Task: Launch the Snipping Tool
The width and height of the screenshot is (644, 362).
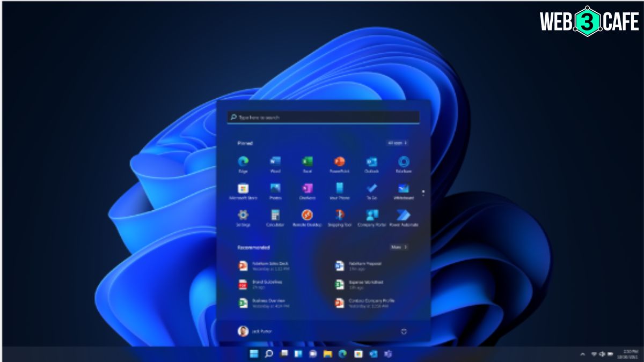Action: pos(339,216)
